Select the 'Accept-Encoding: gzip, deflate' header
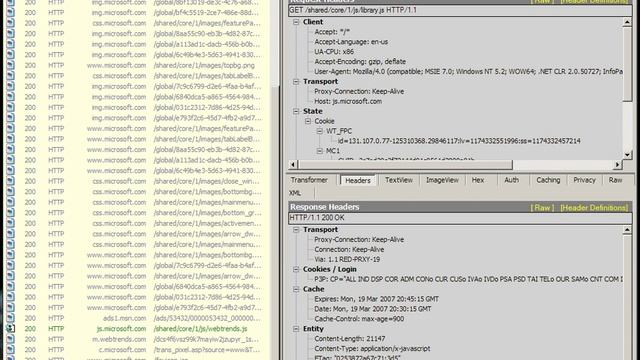This screenshot has height=360, width=640. pyautogui.click(x=360, y=62)
